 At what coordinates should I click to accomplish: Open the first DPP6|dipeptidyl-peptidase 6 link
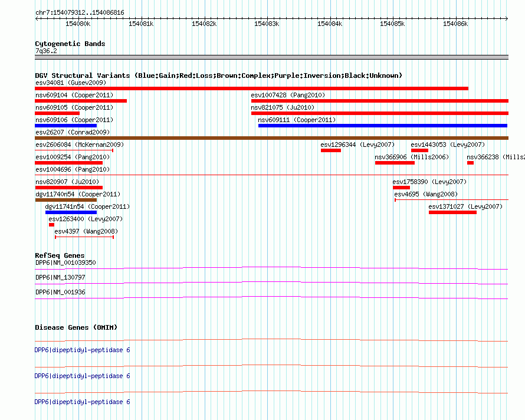(x=82, y=350)
